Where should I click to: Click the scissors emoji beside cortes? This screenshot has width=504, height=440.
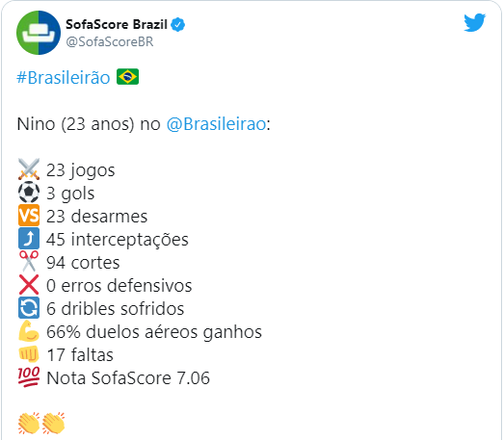tap(29, 262)
